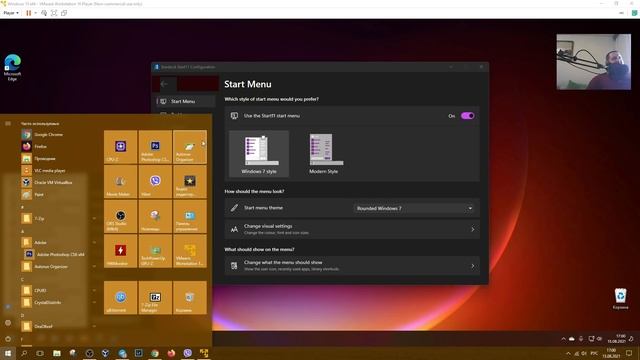Launch the OBS Studio tile

pyautogui.click(x=120, y=216)
